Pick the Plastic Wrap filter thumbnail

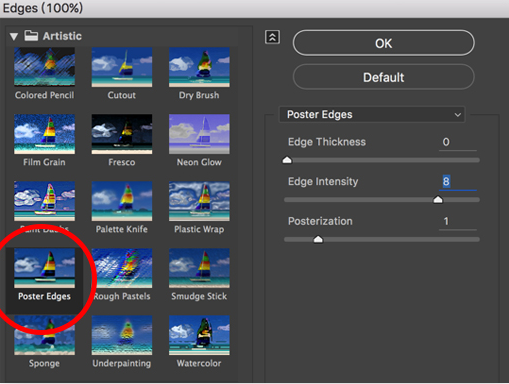click(x=199, y=201)
